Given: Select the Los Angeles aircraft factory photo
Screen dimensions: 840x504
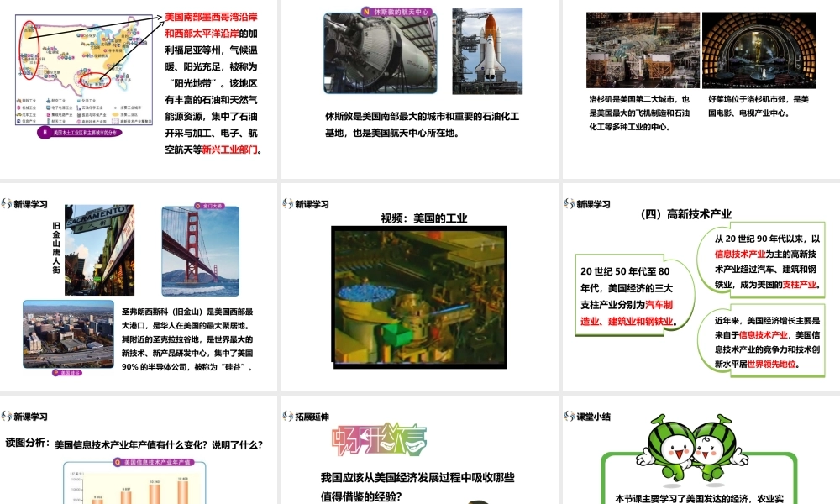Looking at the screenshot, I should [x=643, y=50].
